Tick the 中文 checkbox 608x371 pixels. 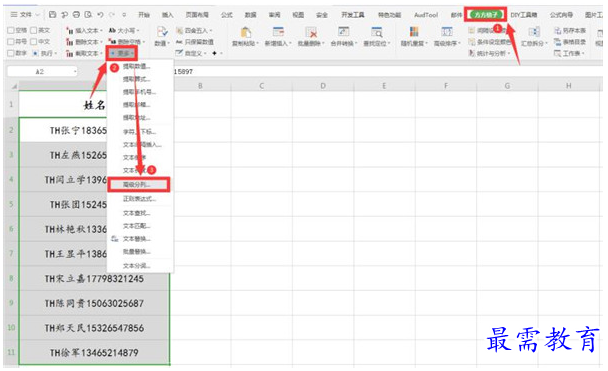[x=34, y=41]
